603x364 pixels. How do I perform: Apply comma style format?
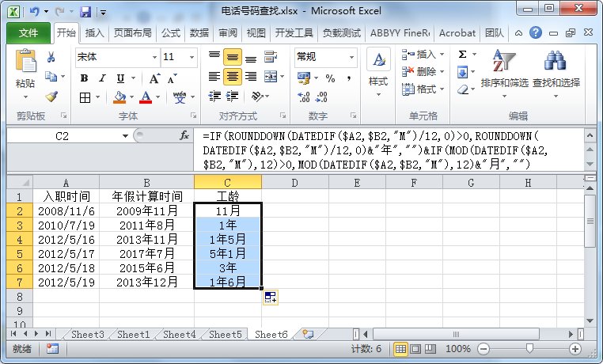[348, 78]
